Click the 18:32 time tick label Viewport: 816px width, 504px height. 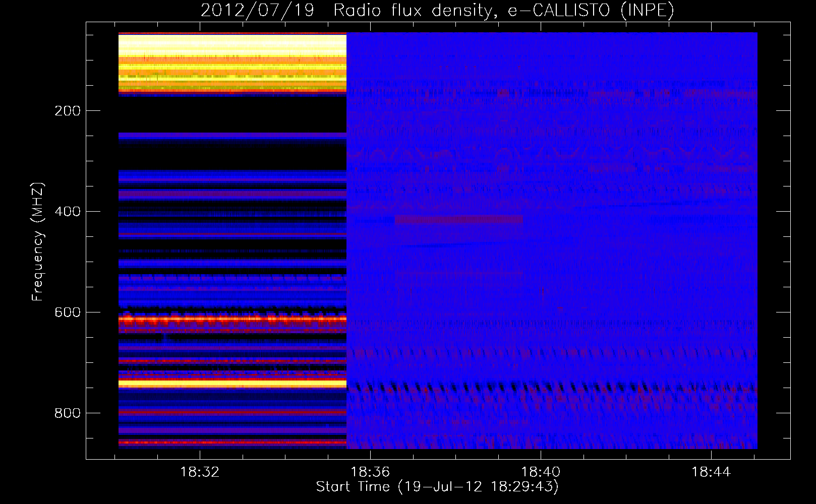200,472
